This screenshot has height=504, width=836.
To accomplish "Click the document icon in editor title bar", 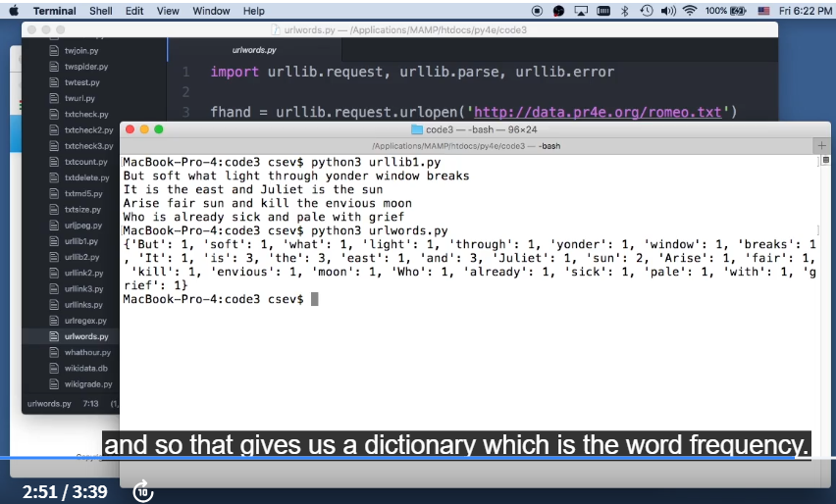I will pyautogui.click(x=276, y=29).
